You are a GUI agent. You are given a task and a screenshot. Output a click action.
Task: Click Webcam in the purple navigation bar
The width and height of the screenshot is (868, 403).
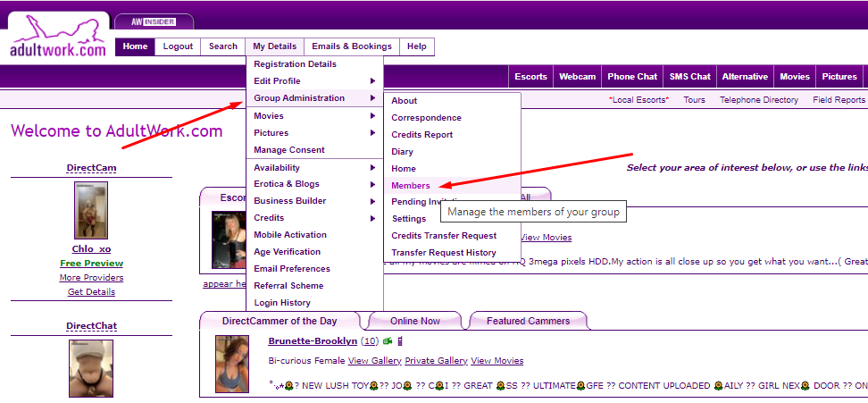pos(578,77)
